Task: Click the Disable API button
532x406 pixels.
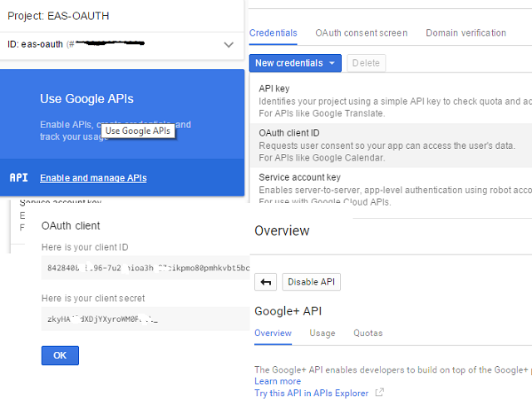Action: (311, 282)
